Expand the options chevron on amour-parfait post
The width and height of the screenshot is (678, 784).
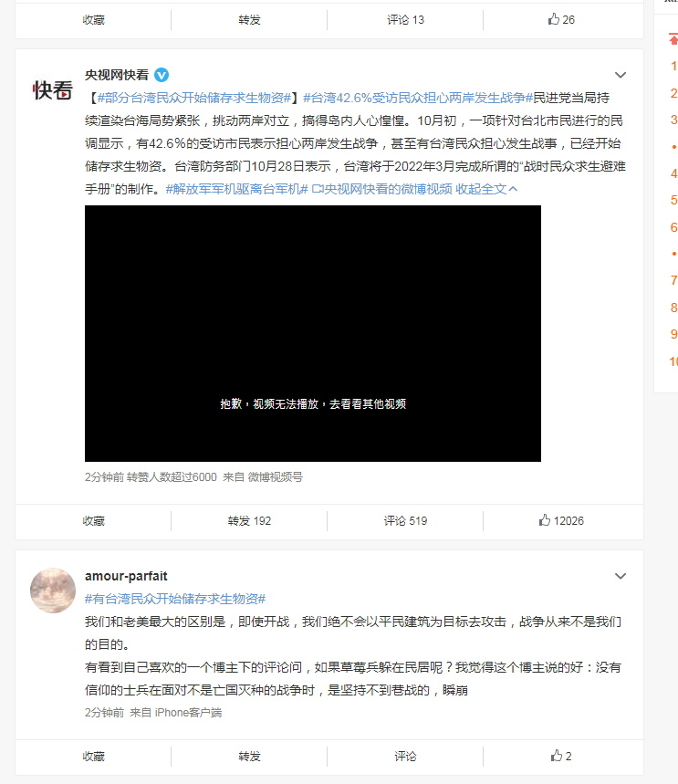tap(620, 576)
